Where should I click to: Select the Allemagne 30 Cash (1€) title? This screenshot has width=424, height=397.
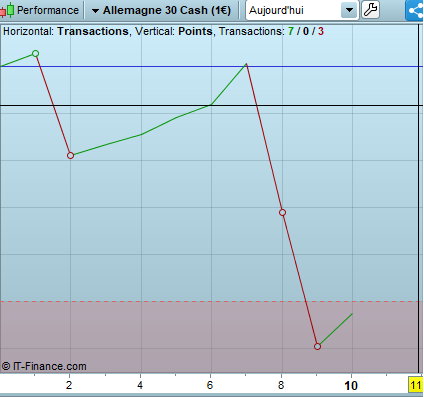point(167,10)
